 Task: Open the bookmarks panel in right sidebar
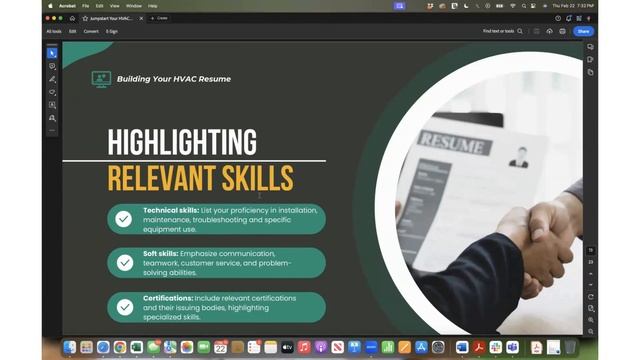tap(591, 60)
